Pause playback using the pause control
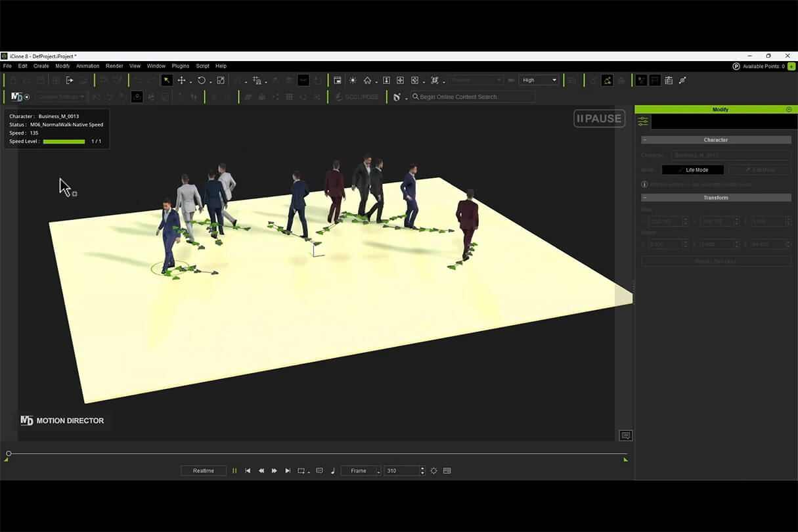The image size is (798, 532). click(x=234, y=471)
